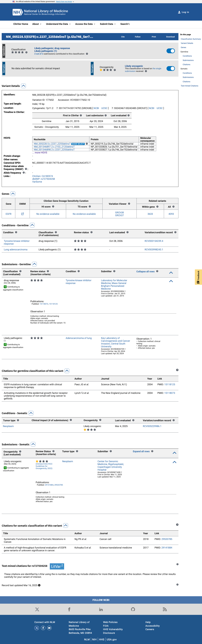Open the Access the Data menu
Image resolution: width=202 pixels, height=644 pixels.
point(85,24)
